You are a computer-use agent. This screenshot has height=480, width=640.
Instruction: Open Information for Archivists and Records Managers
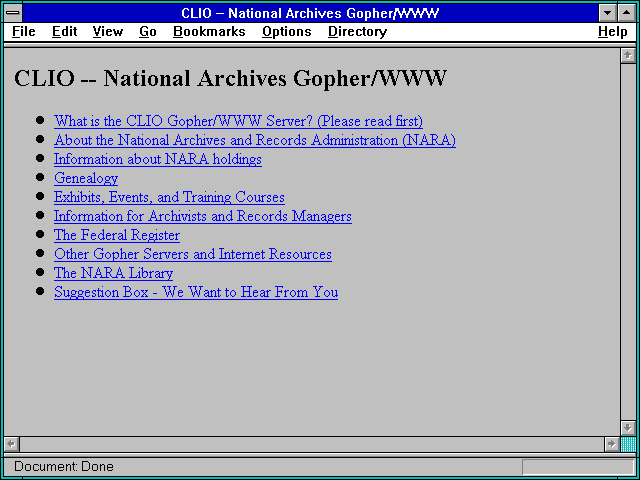pos(202,216)
